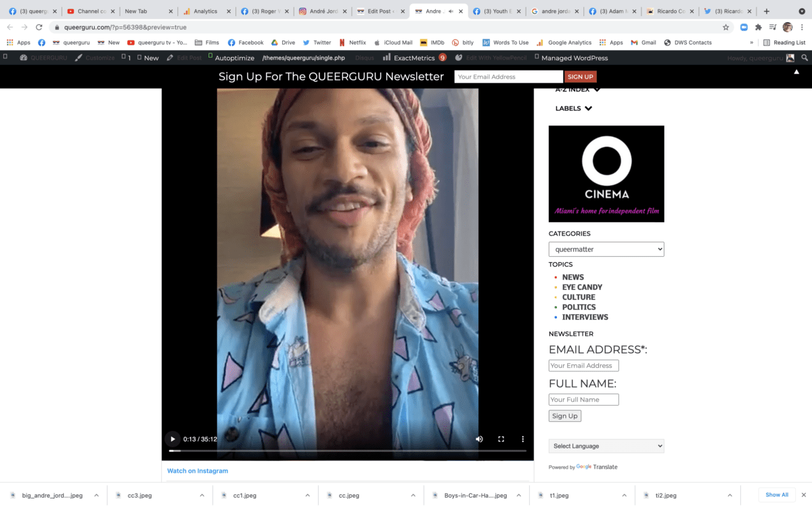Open cc3.jpeg download chevron menu
Viewport: 812px width, 508px height.
coord(202,495)
